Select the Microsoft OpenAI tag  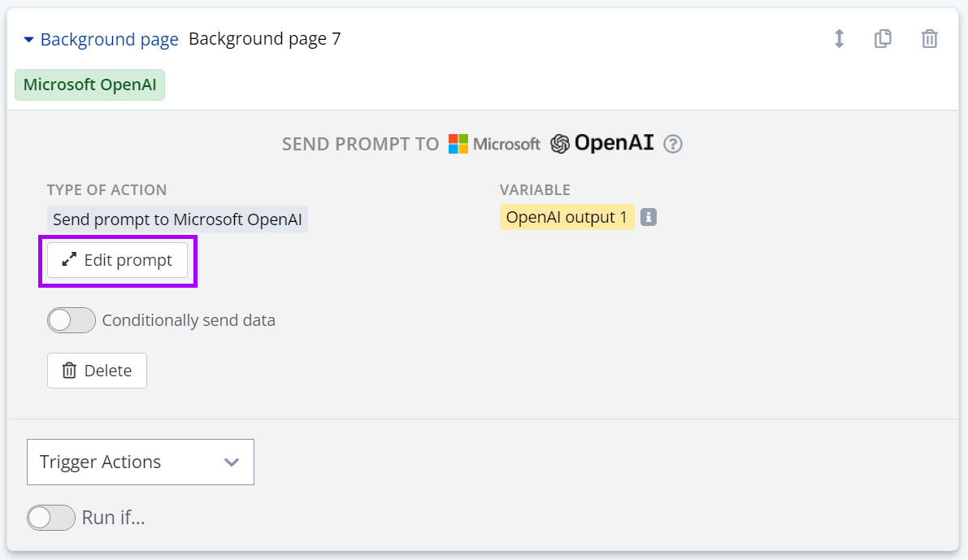90,85
